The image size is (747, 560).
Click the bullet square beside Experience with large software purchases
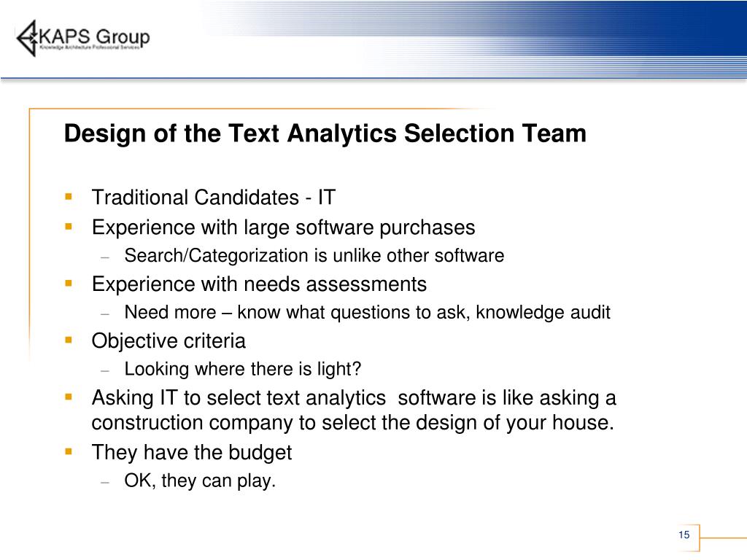click(x=69, y=227)
